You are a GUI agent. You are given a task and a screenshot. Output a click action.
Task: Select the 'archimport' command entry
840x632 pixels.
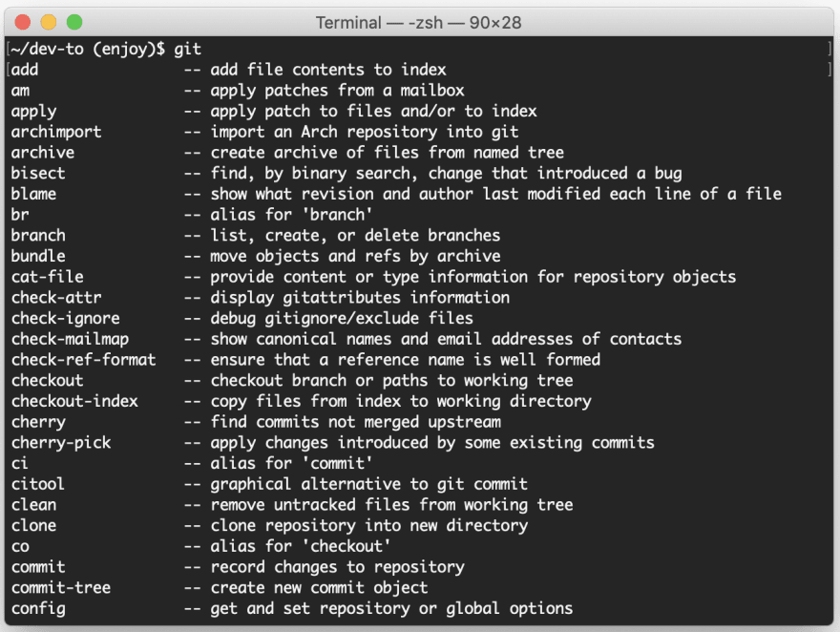coord(56,132)
